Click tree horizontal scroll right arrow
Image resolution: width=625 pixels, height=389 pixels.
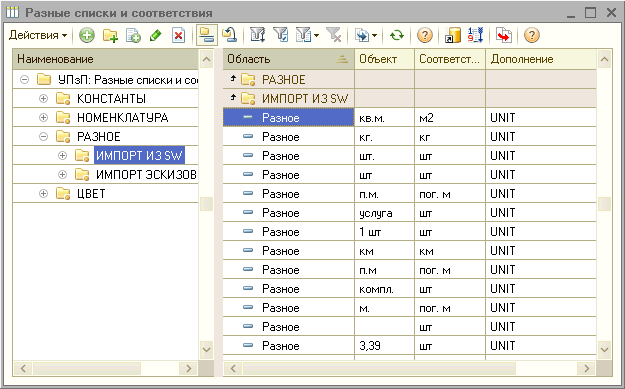click(189, 369)
